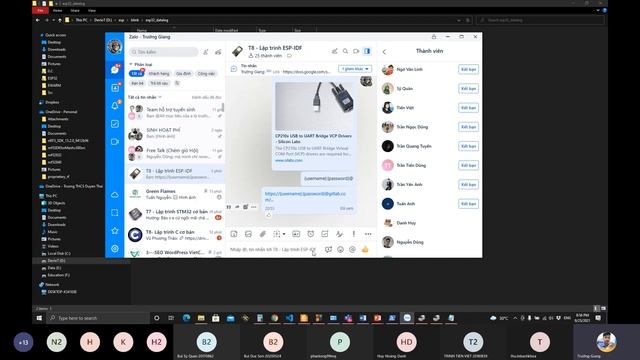Select the Công việc filter tag
Screen dimensions: 640x360
206,73
